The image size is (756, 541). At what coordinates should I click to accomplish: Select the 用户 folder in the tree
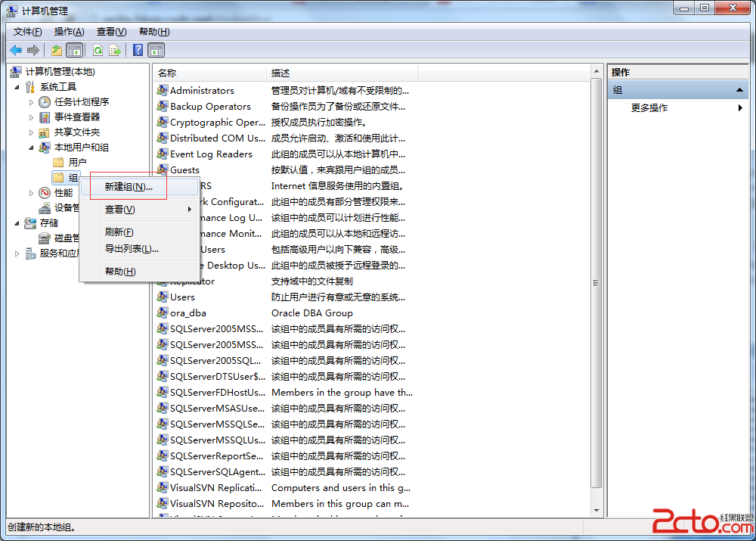tap(78, 163)
